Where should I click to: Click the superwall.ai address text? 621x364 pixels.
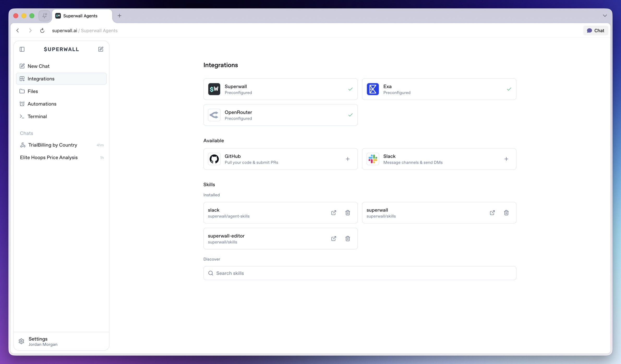click(x=64, y=31)
